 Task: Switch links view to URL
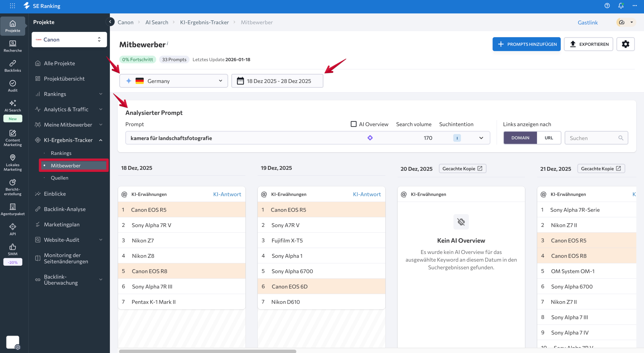click(x=549, y=138)
